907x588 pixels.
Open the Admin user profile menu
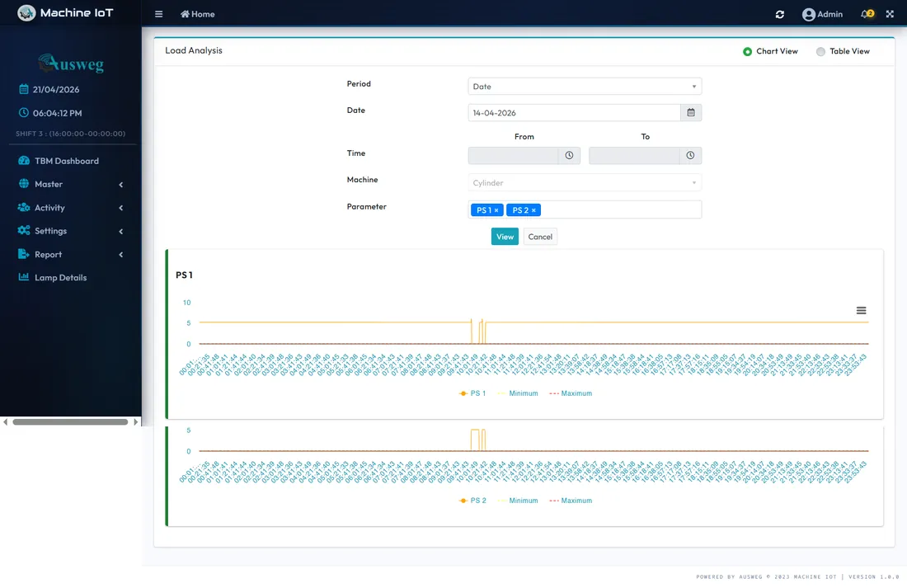point(822,14)
